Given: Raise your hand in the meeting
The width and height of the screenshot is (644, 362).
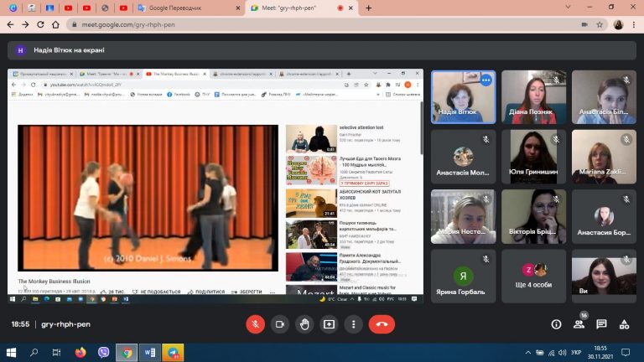Looking at the screenshot, I should 304,324.
